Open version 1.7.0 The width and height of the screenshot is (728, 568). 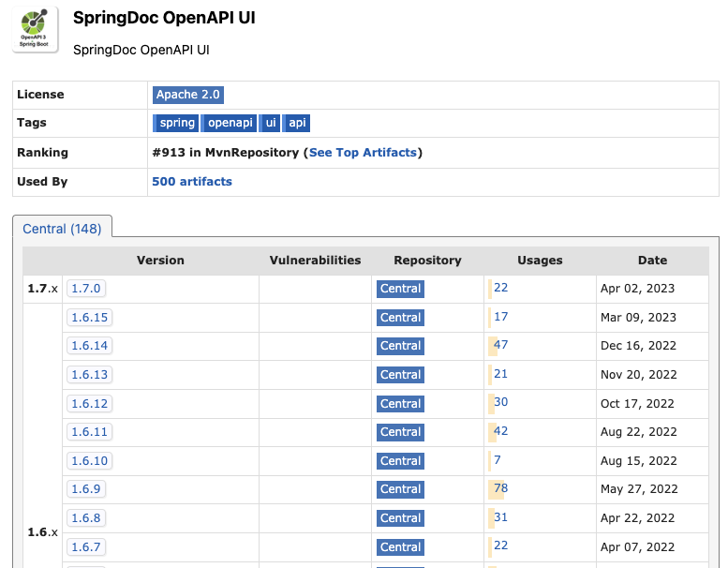tap(86, 289)
